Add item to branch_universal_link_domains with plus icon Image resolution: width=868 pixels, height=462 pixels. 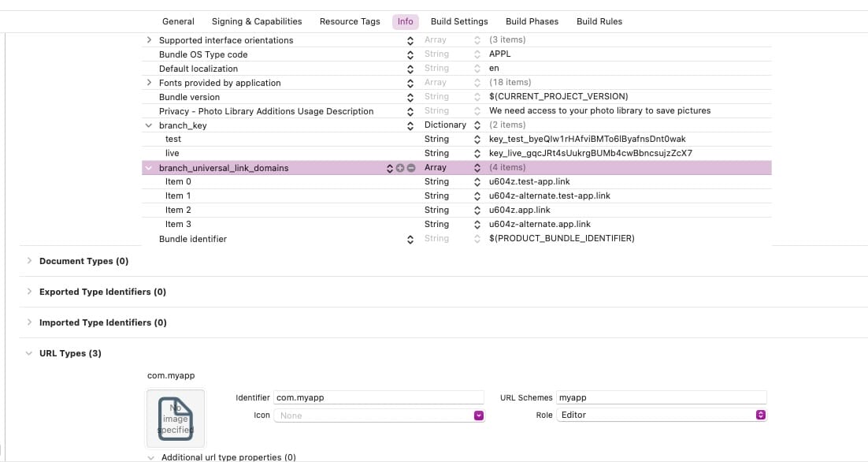point(400,168)
